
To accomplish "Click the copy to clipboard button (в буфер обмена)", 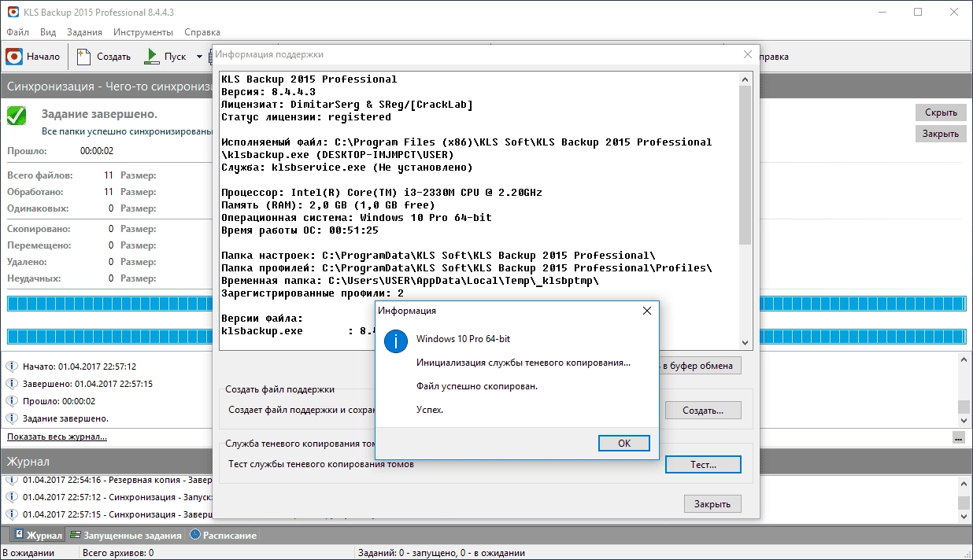I will 701,365.
